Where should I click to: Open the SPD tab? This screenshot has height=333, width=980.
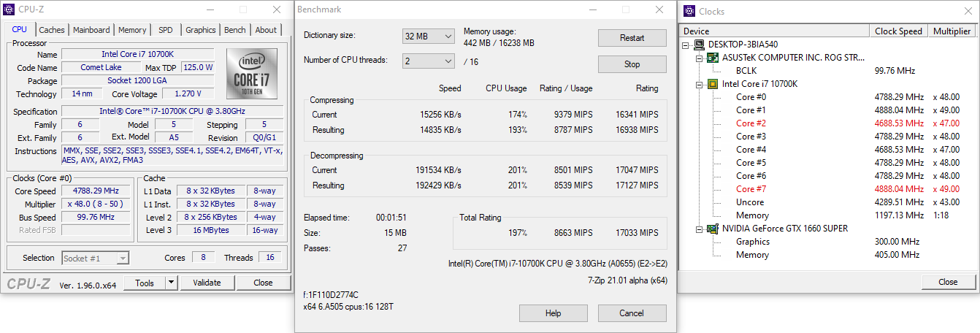[166, 30]
